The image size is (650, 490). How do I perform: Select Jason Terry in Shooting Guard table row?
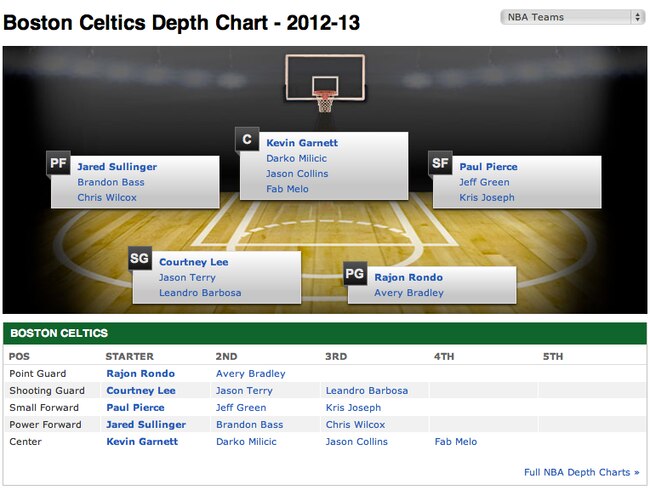(x=244, y=391)
